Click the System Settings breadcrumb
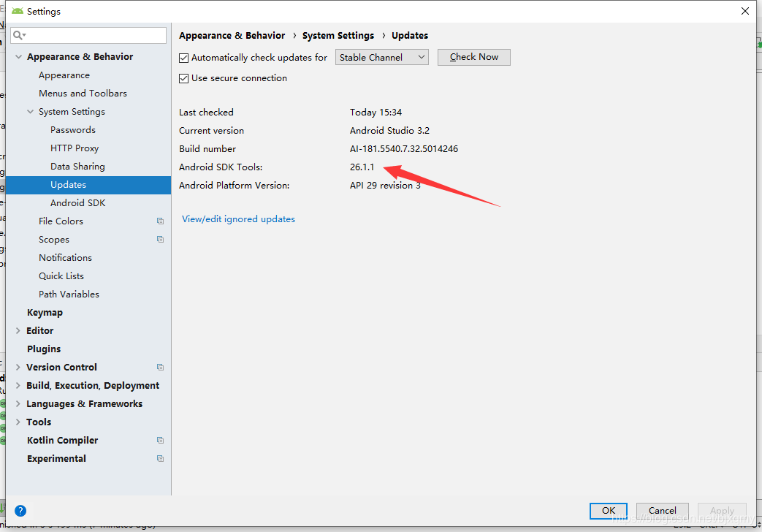Screen dimensions: 762x532 pos(338,36)
